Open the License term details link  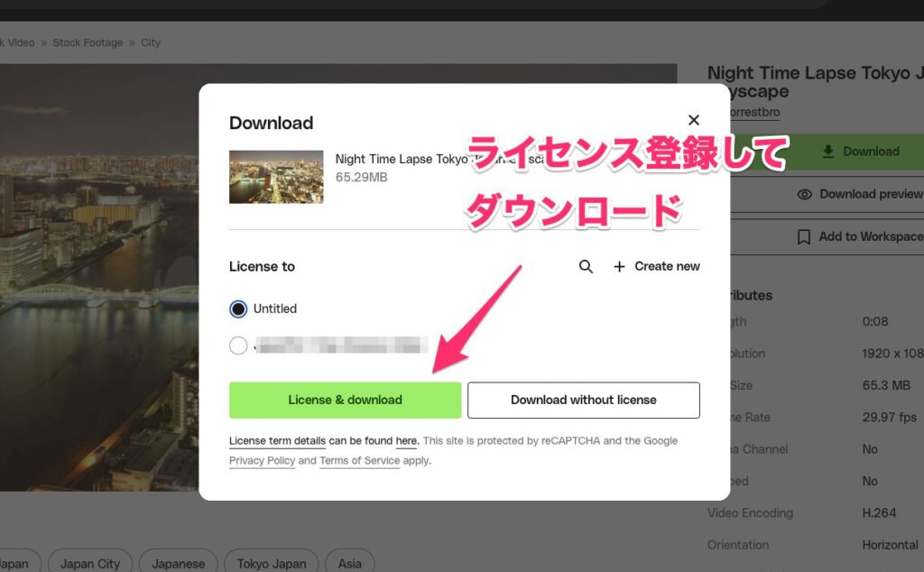point(277,440)
